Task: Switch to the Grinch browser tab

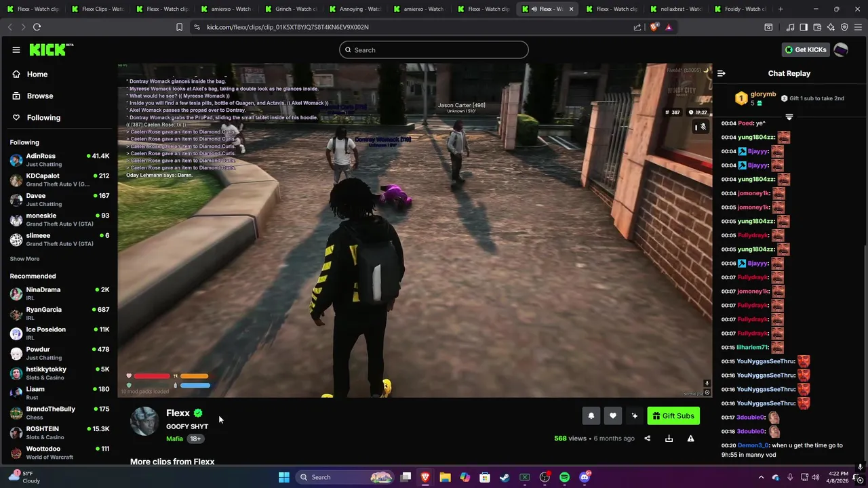Action: [x=291, y=9]
